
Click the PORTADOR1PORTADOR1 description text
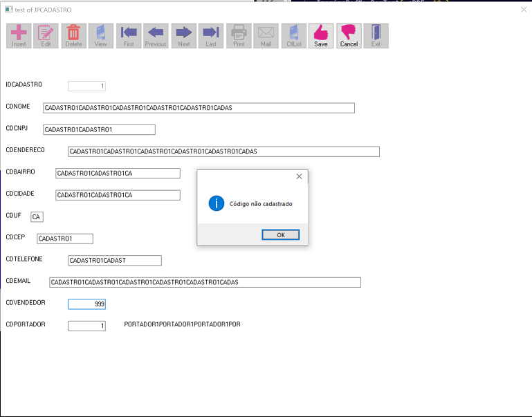click(182, 324)
